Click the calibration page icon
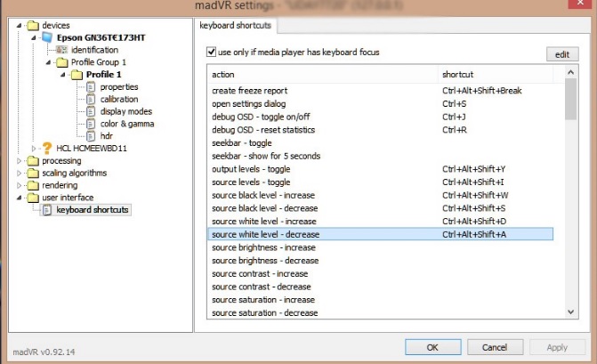 (x=91, y=99)
